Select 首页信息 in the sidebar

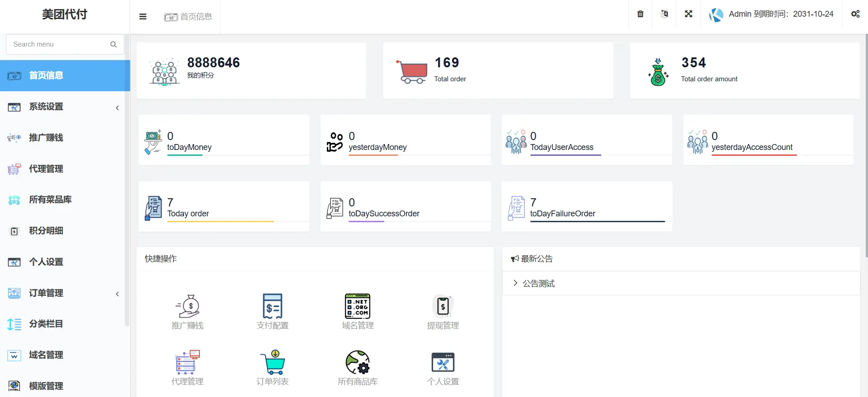(x=65, y=75)
